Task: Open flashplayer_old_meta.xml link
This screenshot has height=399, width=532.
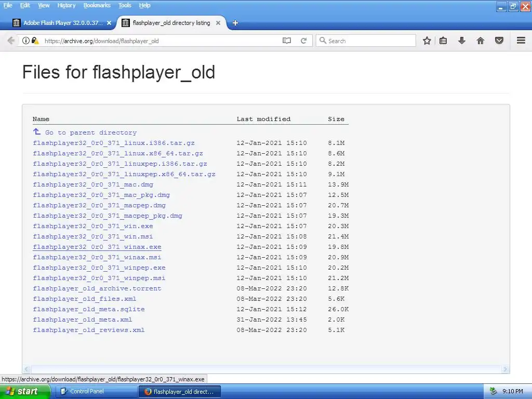Action: click(x=83, y=320)
